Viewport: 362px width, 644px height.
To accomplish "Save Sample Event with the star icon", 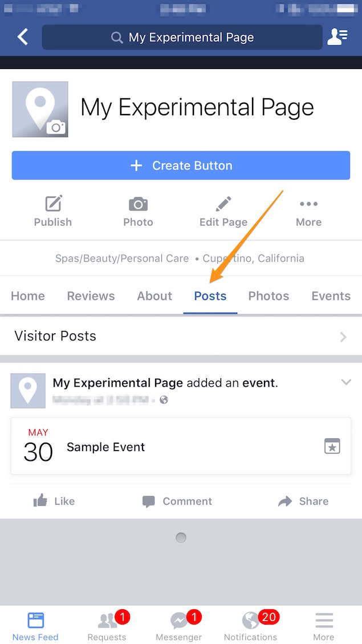I will (332, 446).
